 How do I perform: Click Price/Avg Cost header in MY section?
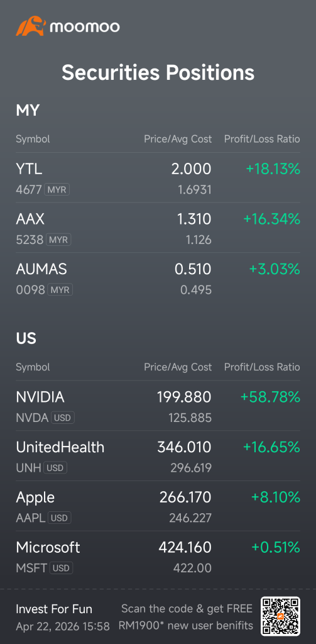click(178, 139)
